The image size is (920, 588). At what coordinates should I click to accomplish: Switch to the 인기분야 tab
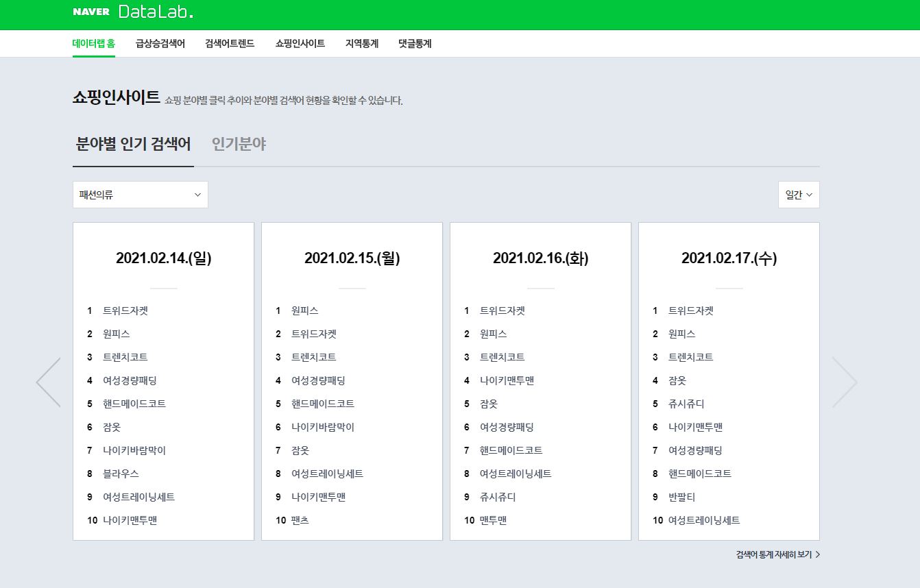click(239, 145)
